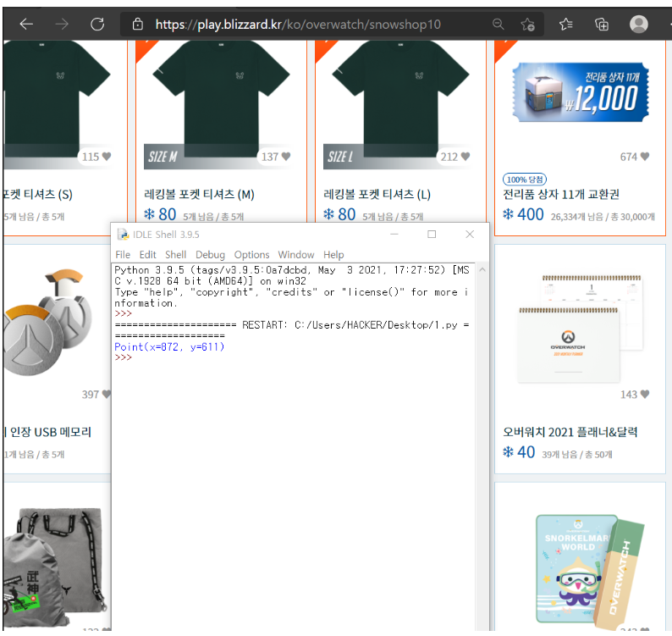
Task: Open the gray drawstring bag image
Action: (x=54, y=567)
